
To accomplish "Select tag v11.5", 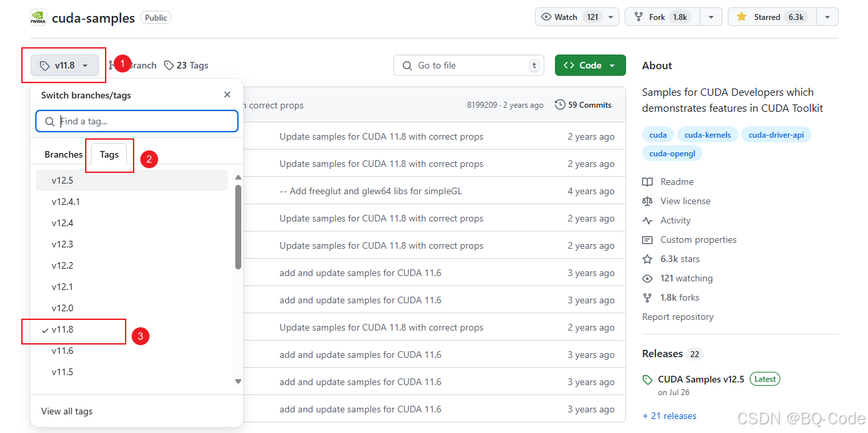I will pos(132,372).
